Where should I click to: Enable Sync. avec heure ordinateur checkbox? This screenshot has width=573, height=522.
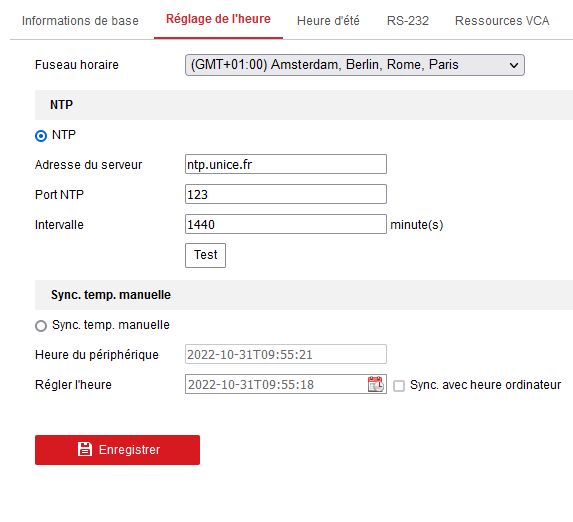click(399, 386)
